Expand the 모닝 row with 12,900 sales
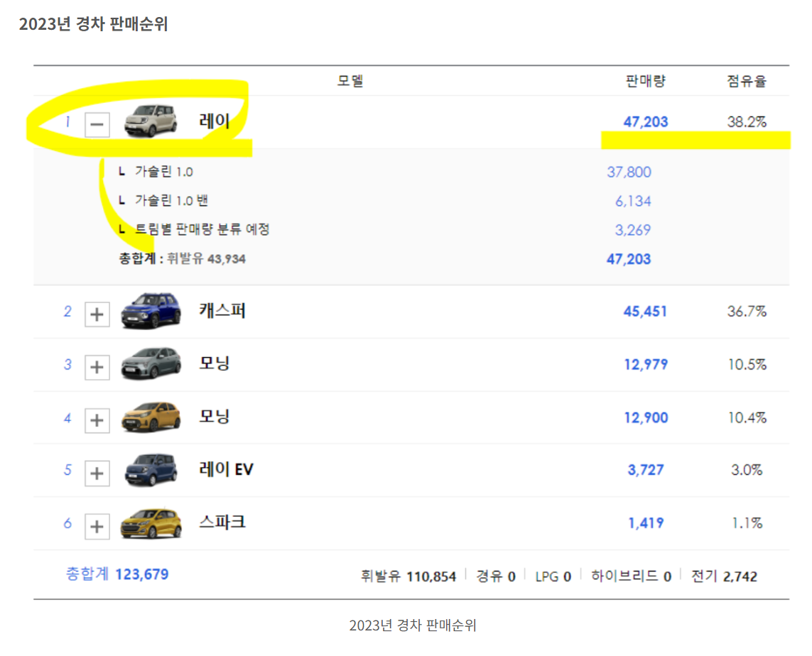The height and width of the screenshot is (656, 812). coord(97,420)
